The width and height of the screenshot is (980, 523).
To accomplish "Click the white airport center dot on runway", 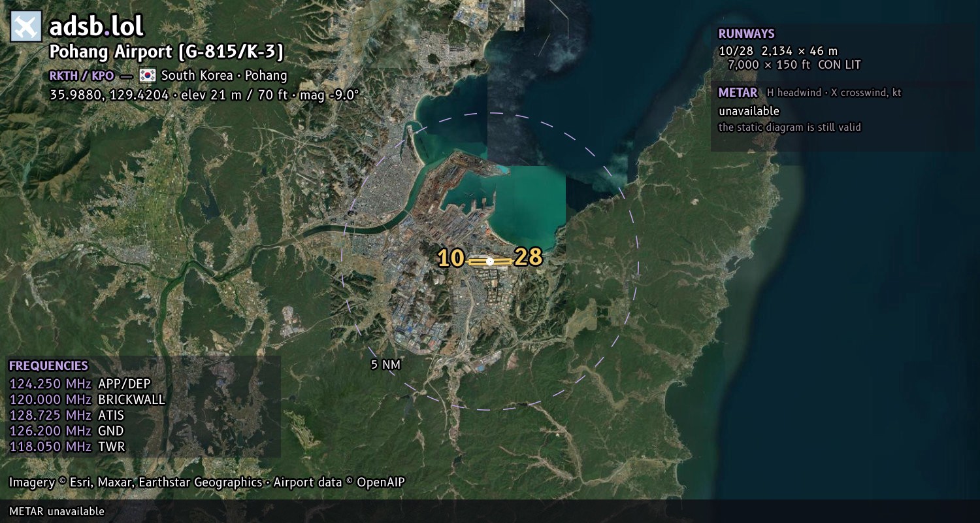I will [490, 261].
